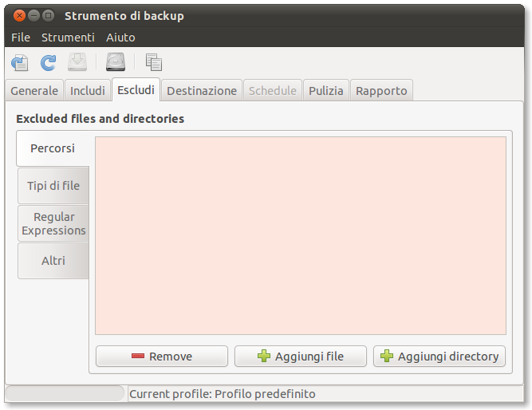Click the greyed-out download arrow toolbar icon

pos(77,62)
